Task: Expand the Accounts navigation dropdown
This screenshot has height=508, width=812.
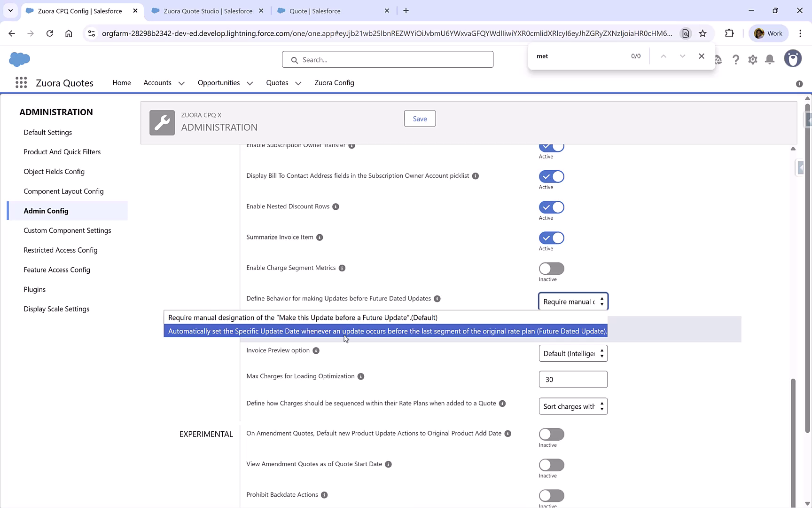Action: coord(182,83)
